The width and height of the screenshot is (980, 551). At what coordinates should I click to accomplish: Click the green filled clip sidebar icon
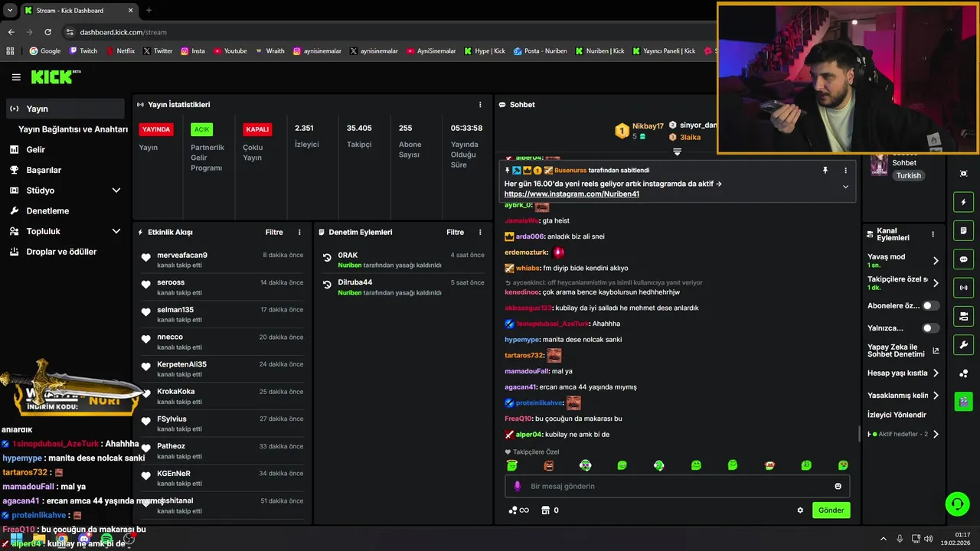coord(963,400)
